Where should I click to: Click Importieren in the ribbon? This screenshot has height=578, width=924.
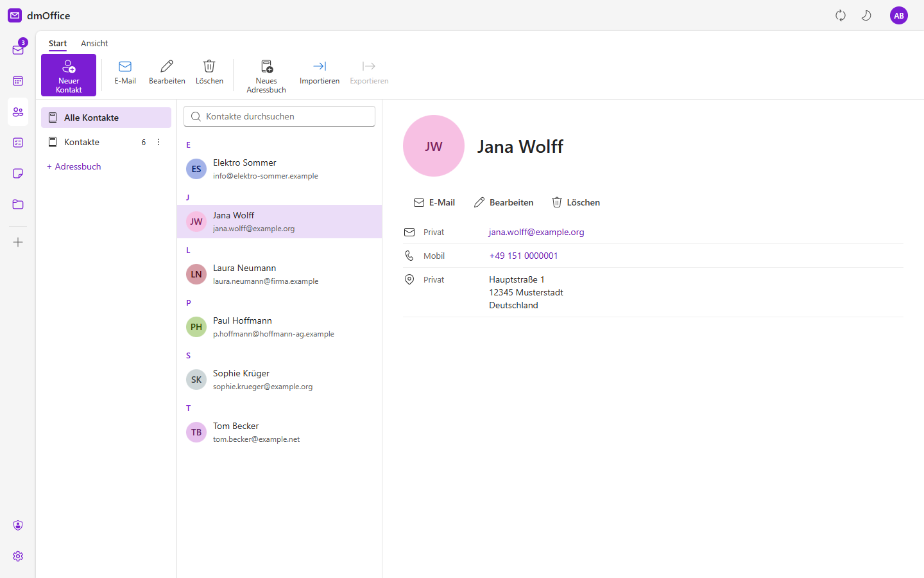(320, 73)
